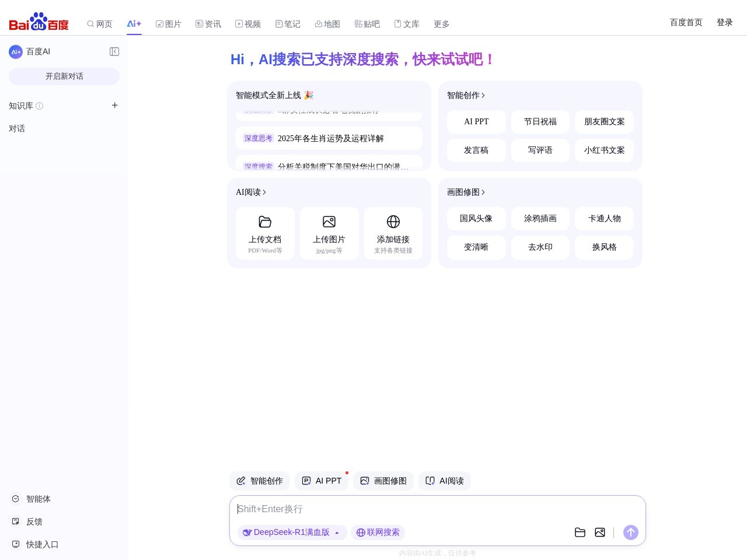Click the send arrow button
This screenshot has width=747, height=560.
(x=631, y=533)
